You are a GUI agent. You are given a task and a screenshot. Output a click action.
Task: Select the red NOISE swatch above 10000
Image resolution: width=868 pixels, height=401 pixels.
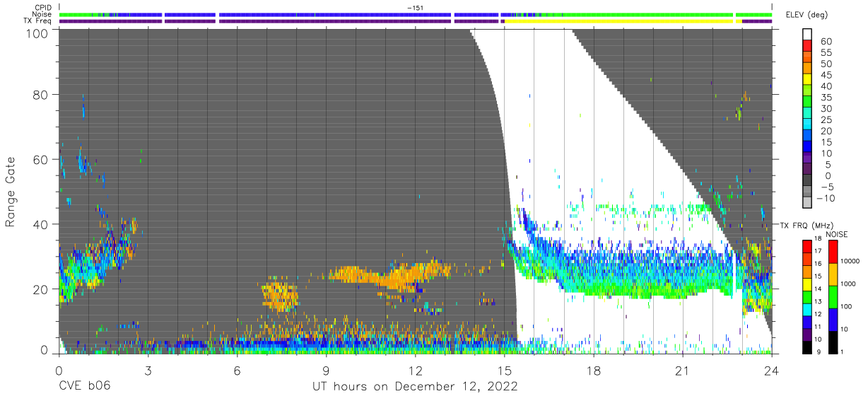pos(833,251)
